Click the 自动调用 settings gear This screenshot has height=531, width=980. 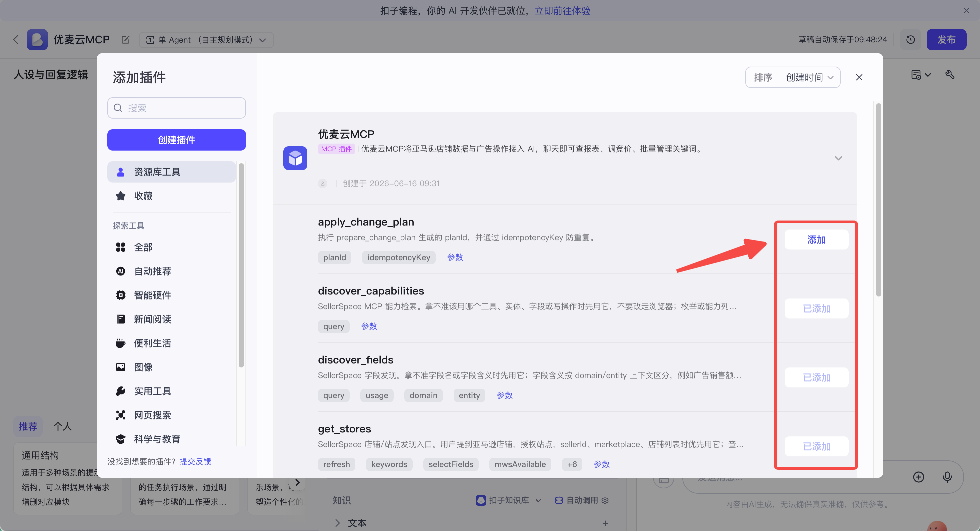605,501
